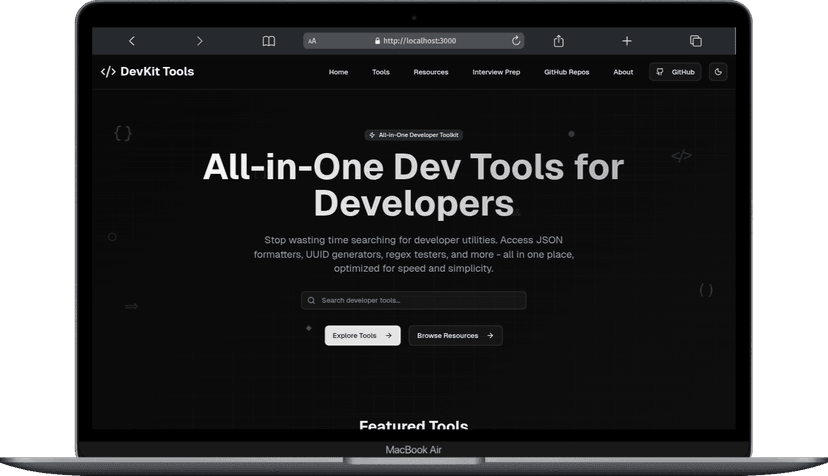Add a new tab with plus icon
This screenshot has height=476, width=828.
tap(627, 41)
